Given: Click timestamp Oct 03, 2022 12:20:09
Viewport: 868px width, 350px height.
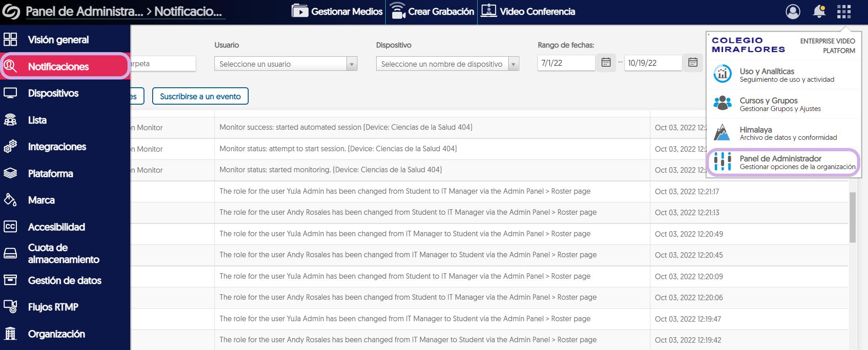Looking at the screenshot, I should pyautogui.click(x=689, y=276).
